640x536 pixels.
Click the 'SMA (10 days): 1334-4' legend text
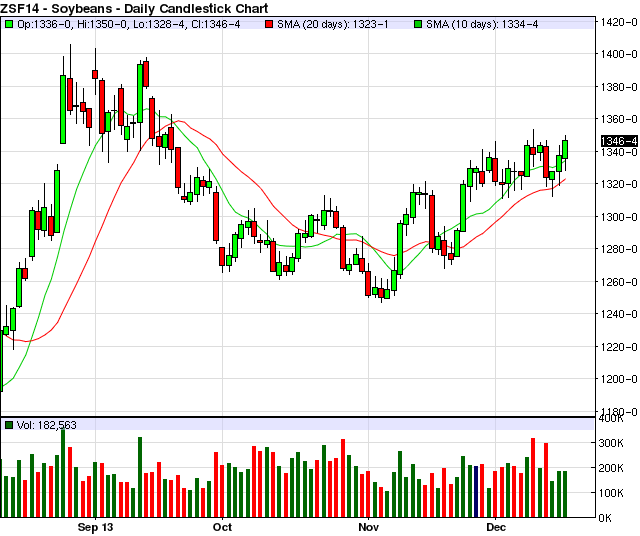[482, 24]
